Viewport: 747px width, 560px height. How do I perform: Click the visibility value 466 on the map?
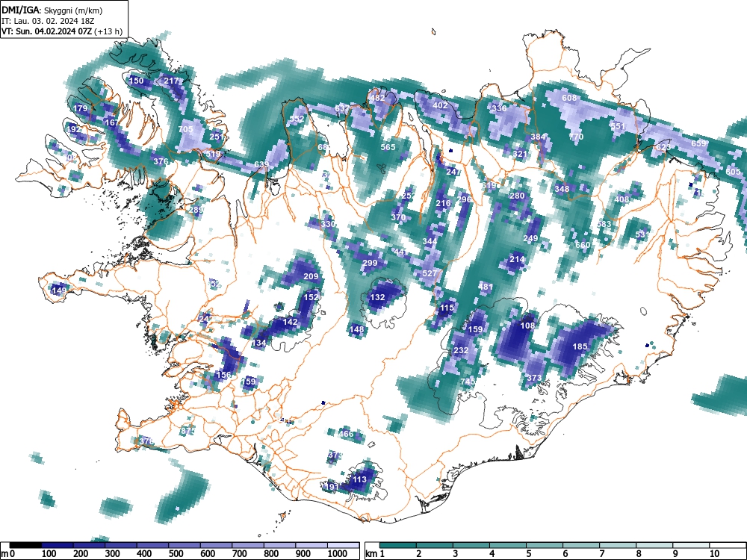tap(346, 433)
